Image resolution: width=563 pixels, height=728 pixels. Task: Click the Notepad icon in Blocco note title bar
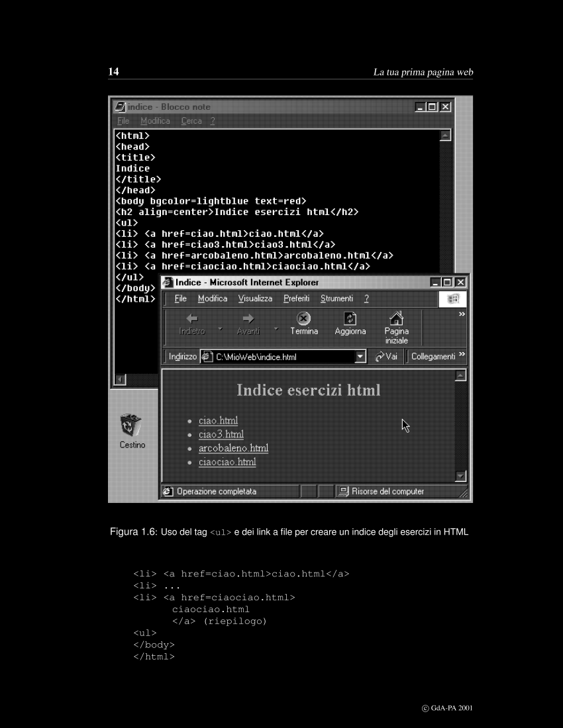tap(120, 107)
